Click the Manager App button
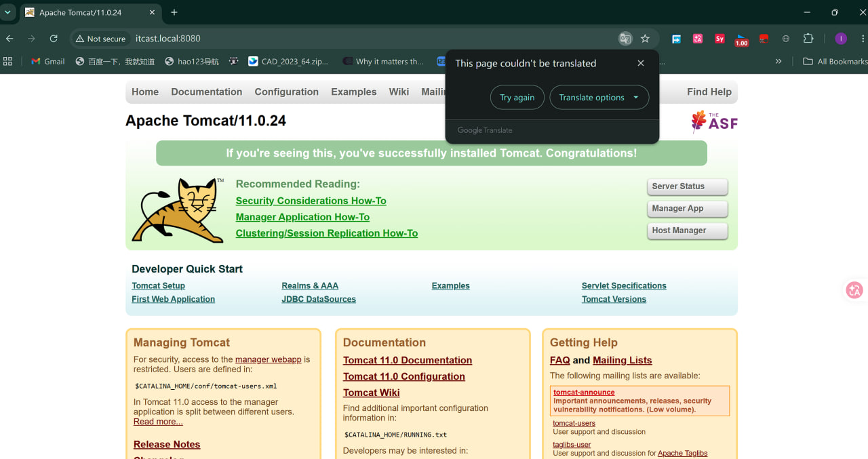The height and width of the screenshot is (459, 868). click(x=687, y=209)
